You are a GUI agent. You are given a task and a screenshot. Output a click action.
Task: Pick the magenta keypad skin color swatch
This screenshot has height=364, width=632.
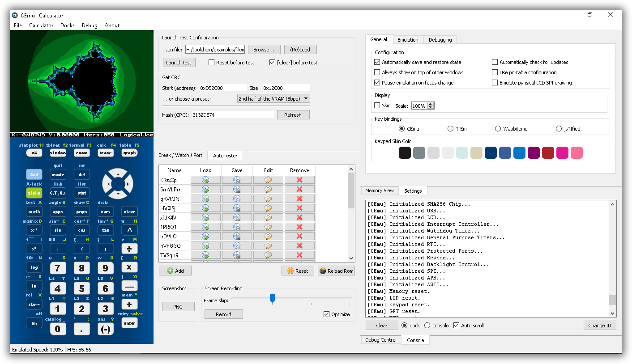tap(562, 152)
